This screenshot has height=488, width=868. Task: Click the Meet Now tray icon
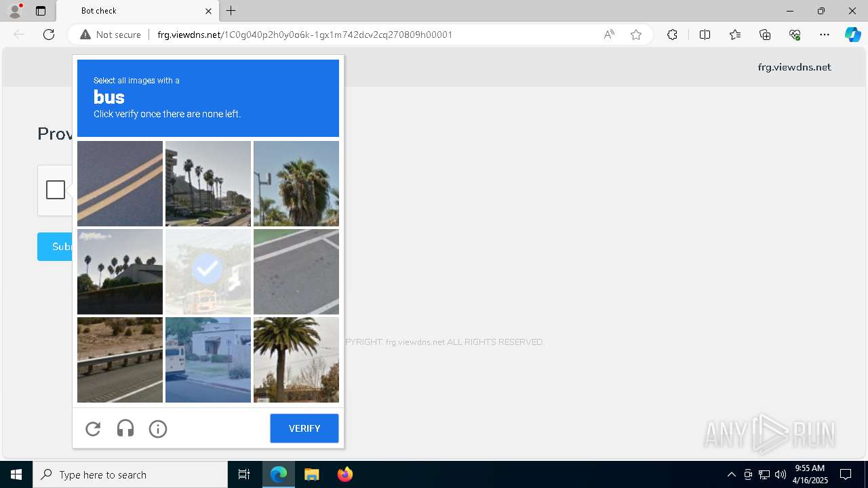(748, 474)
